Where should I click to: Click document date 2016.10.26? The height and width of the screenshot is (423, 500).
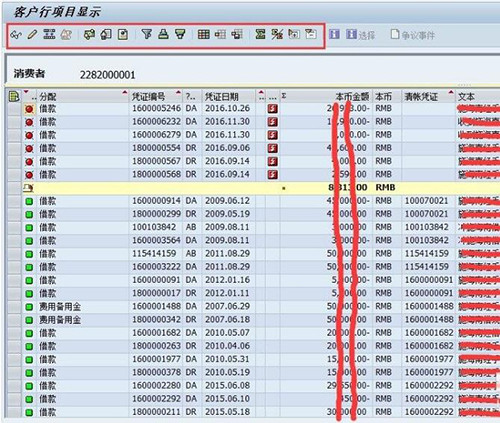227,109
